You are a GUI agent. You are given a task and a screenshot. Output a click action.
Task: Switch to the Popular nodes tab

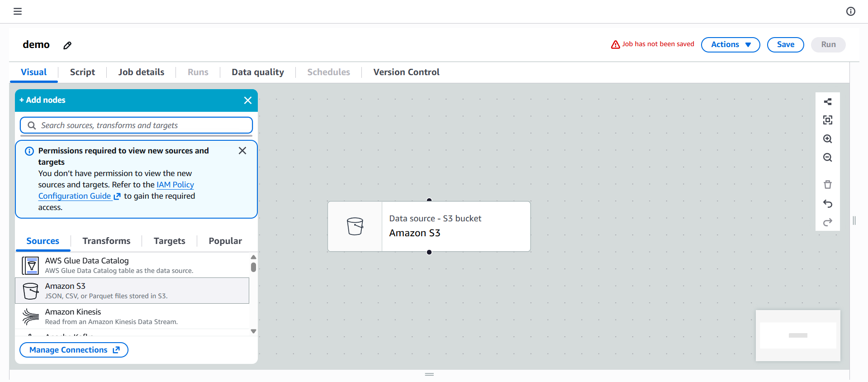[225, 241]
